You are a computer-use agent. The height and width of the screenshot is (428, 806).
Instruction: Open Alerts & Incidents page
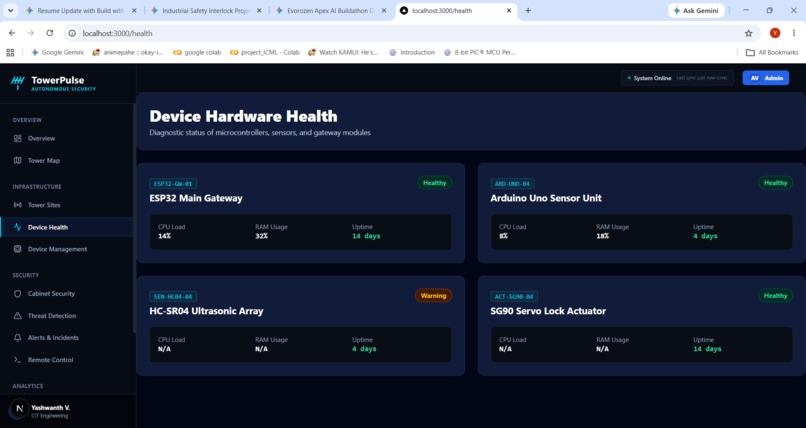(x=67, y=338)
